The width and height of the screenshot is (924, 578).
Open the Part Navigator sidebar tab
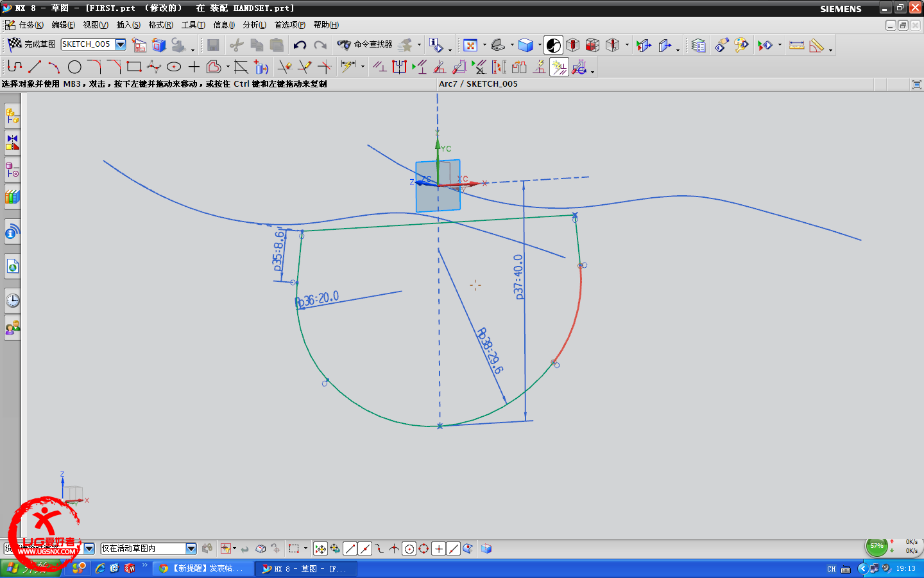pyautogui.click(x=12, y=170)
